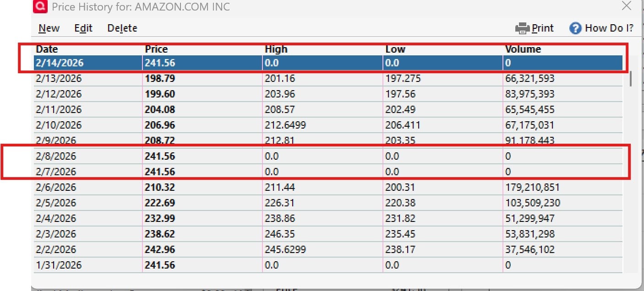The width and height of the screenshot is (644, 291).
Task: Click the price 198.79
Action: click(160, 79)
